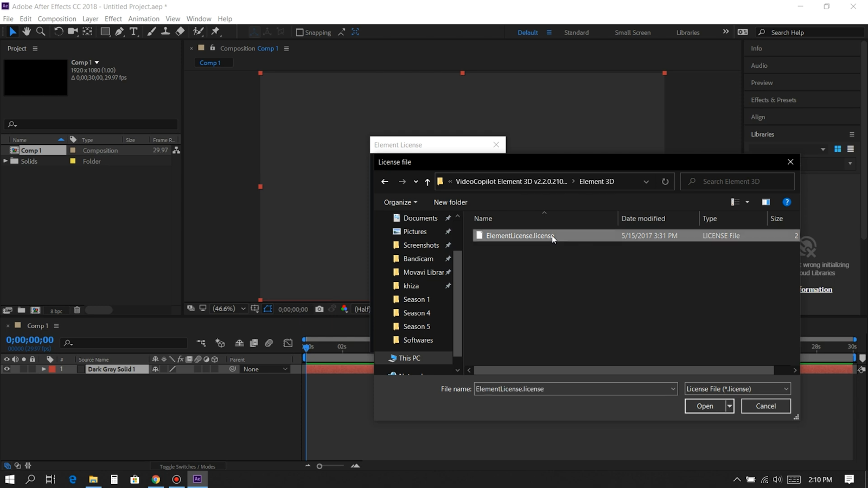The height and width of the screenshot is (488, 868).
Task: Select the Brush tool
Action: pos(151,32)
